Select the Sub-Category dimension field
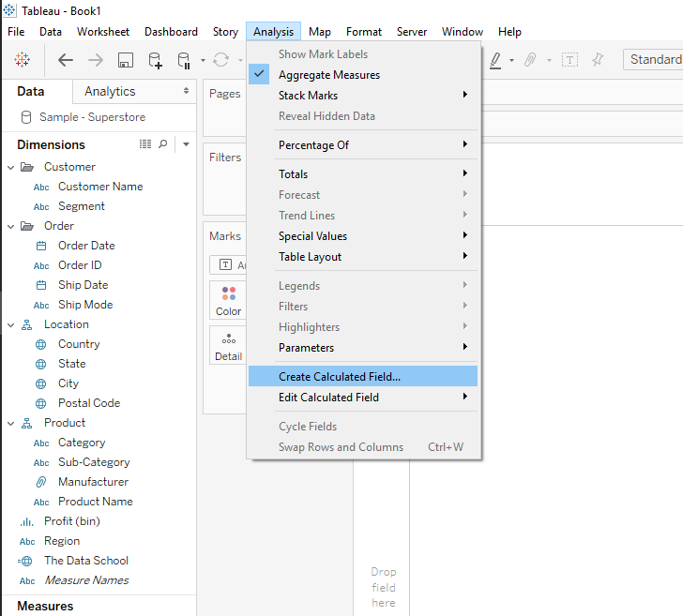This screenshot has height=616, width=683. 94,462
